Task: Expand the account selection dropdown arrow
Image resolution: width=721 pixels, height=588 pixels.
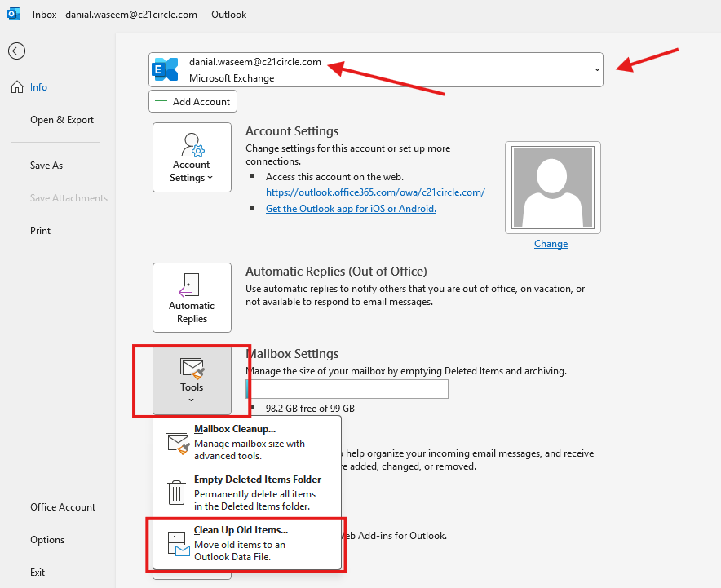Action: pyautogui.click(x=597, y=70)
